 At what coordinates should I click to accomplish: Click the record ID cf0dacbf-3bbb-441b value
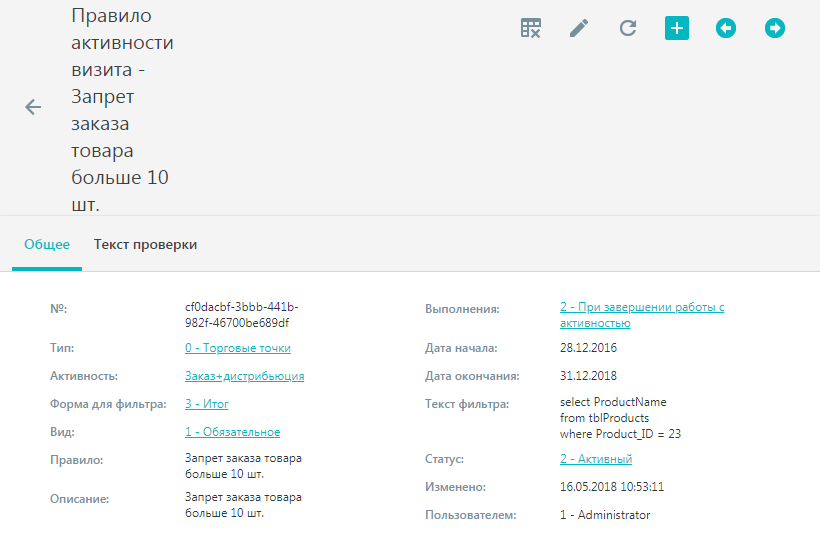click(x=241, y=315)
